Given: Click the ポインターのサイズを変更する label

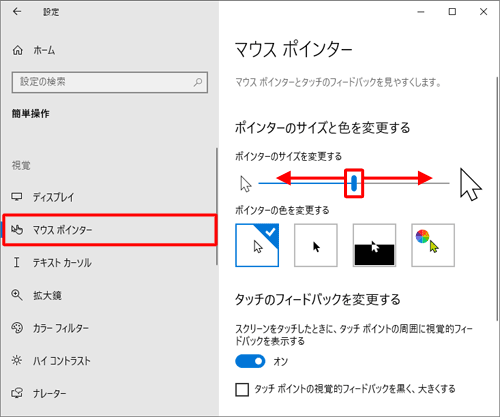Looking at the screenshot, I should pos(288,156).
